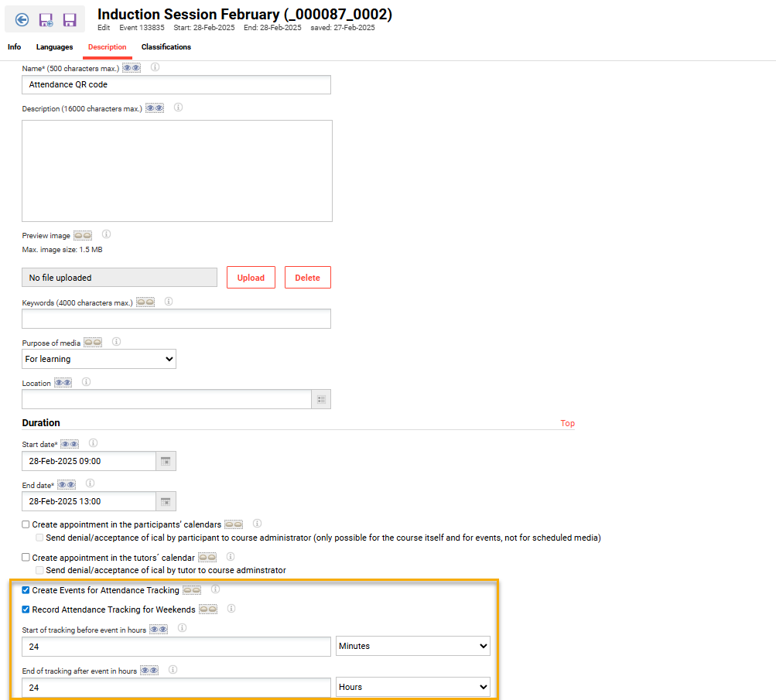Click the save and new disk icon
776x700 pixels.
46,20
